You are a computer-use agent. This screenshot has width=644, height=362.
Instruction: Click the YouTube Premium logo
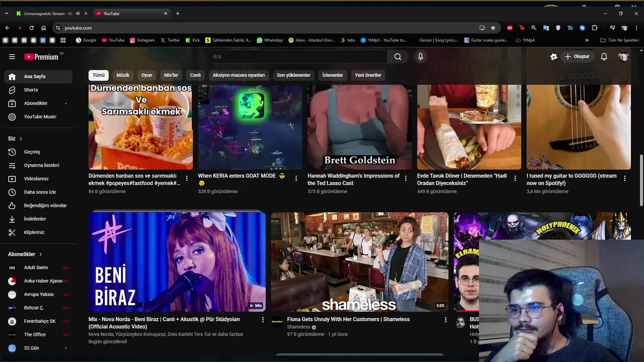coord(42,57)
